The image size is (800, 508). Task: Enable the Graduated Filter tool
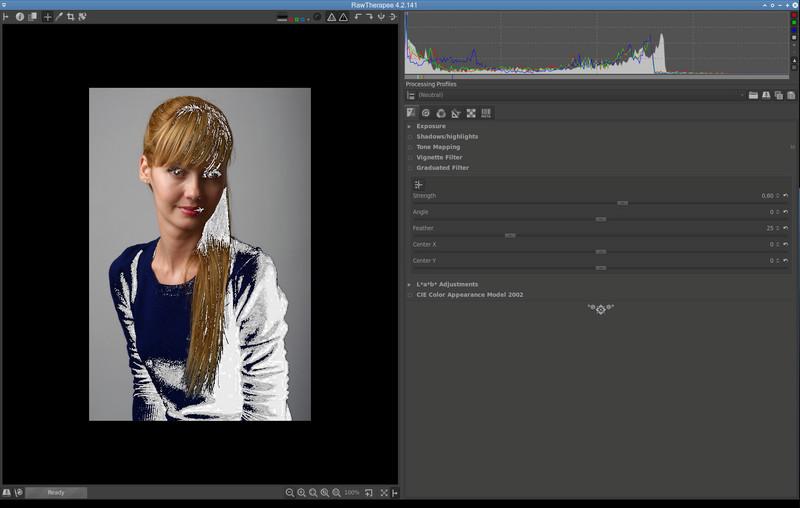coord(410,168)
